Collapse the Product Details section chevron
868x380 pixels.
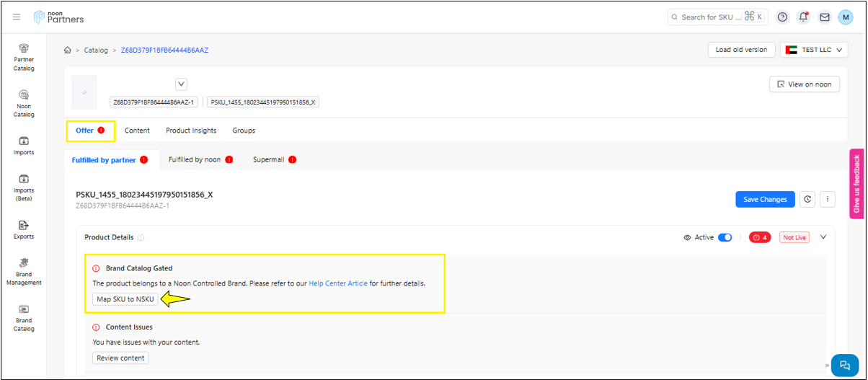[823, 237]
